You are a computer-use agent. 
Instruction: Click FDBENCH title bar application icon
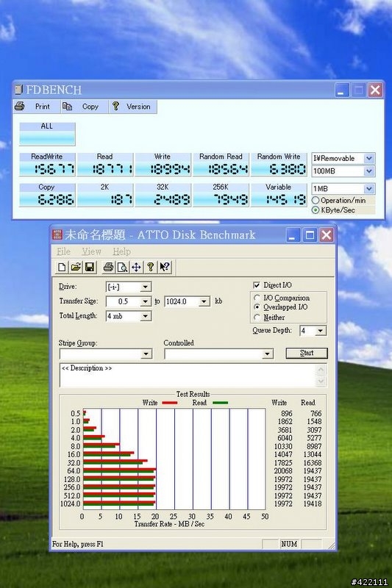19,90
